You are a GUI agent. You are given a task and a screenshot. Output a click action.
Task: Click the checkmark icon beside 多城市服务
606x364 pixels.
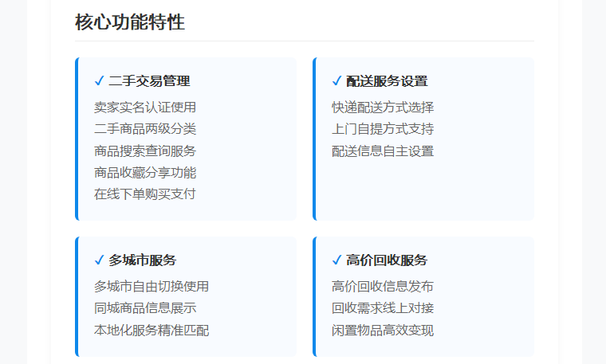click(100, 260)
